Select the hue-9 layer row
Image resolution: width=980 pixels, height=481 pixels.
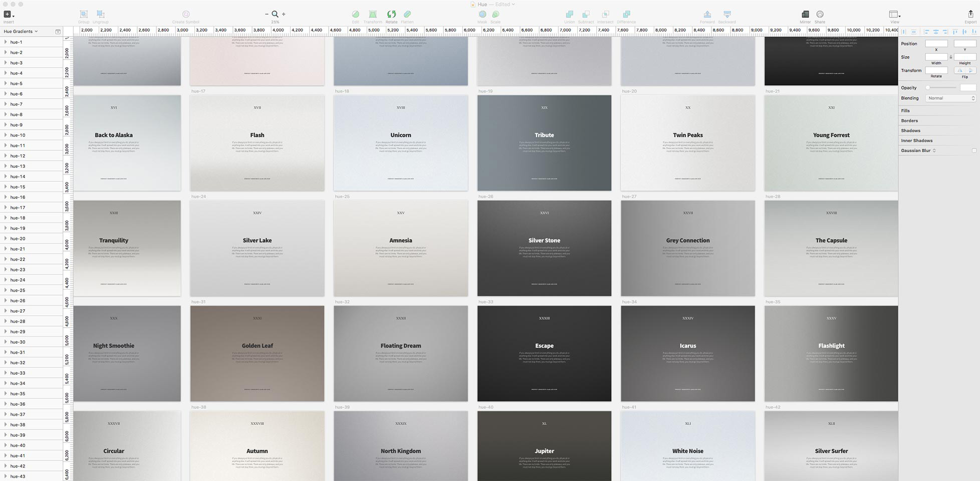coord(32,125)
